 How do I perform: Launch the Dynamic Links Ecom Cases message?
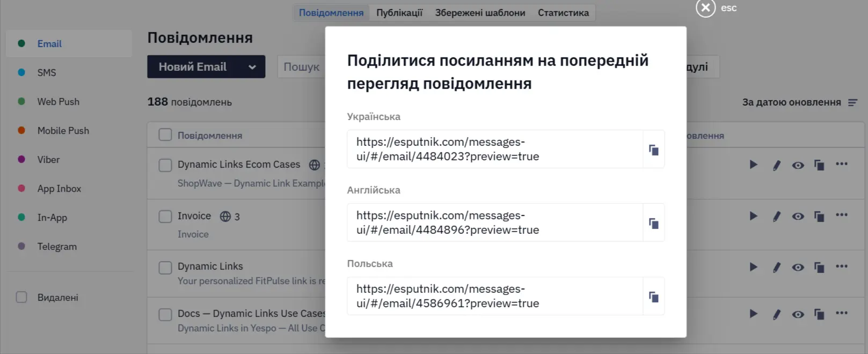coord(753,165)
